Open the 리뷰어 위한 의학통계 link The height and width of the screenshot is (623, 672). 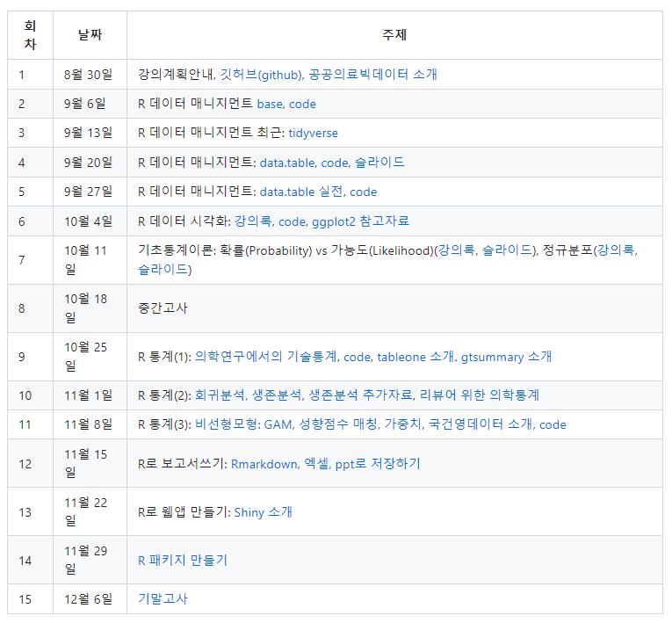point(479,395)
